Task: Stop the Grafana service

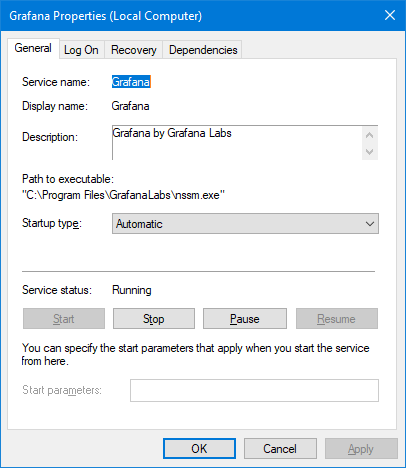Action: click(154, 319)
